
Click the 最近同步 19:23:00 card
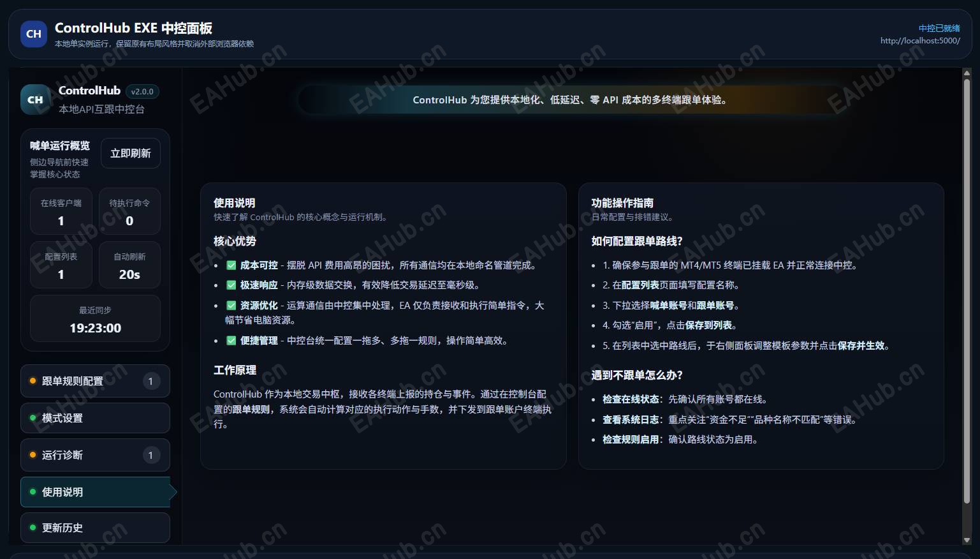pyautogui.click(x=95, y=318)
